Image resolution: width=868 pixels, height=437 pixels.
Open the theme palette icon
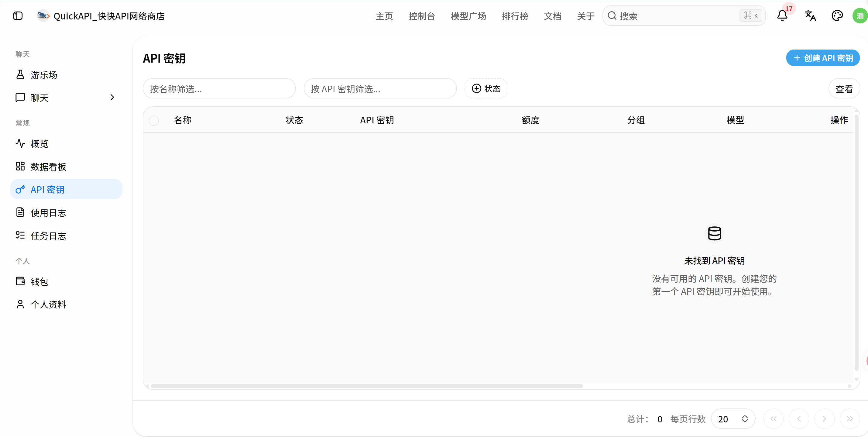pos(837,16)
